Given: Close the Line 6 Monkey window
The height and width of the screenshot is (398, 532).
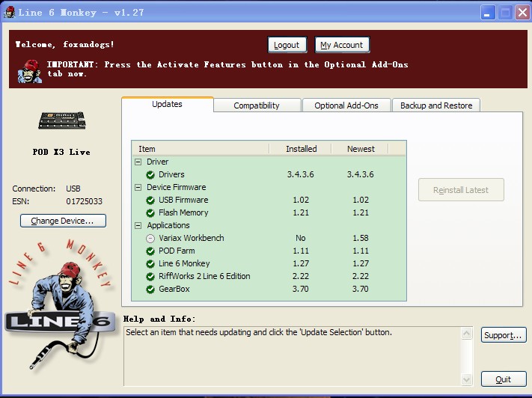Looking at the screenshot, I should coord(523,13).
